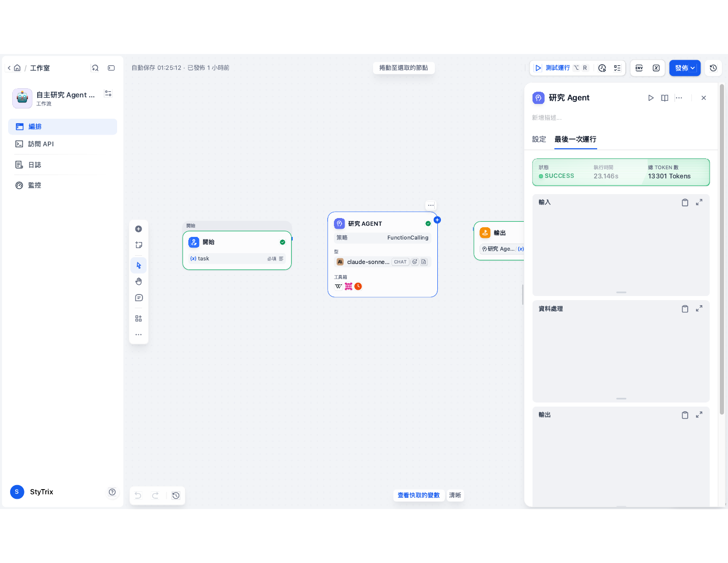This screenshot has width=728, height=563.
Task: Toggle the sidebar collapse icon
Action: pos(111,68)
